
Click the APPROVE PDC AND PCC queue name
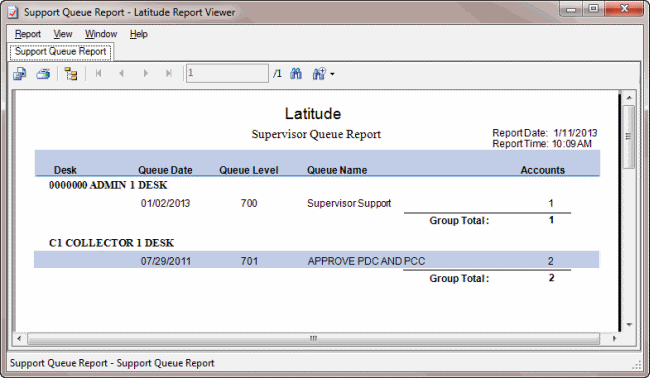tap(366, 261)
